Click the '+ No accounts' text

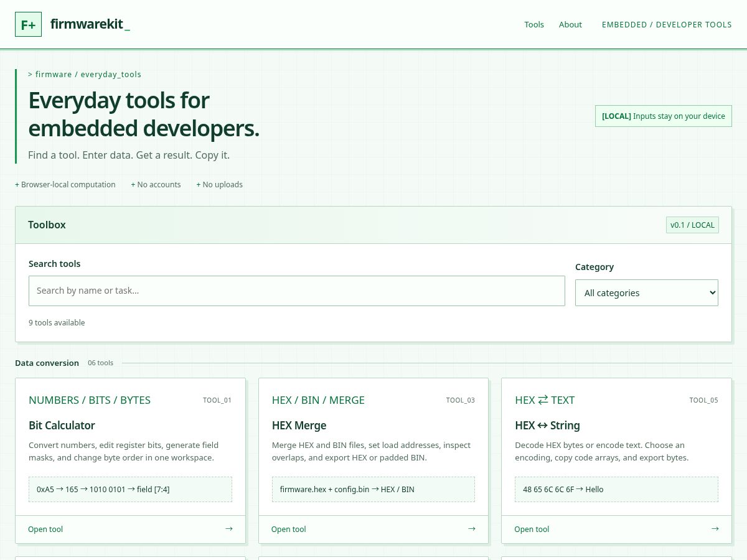pyautogui.click(x=156, y=184)
